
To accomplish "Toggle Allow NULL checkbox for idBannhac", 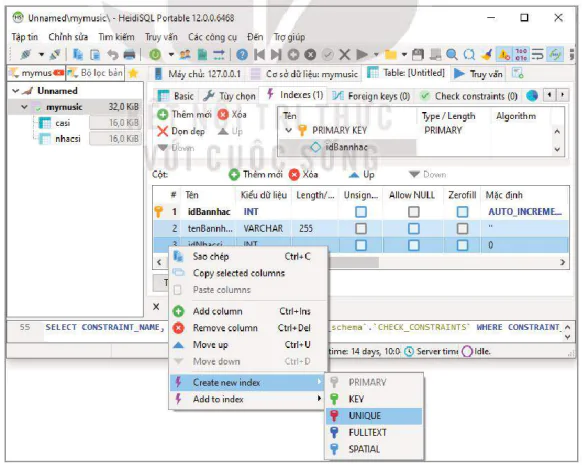I will point(413,212).
